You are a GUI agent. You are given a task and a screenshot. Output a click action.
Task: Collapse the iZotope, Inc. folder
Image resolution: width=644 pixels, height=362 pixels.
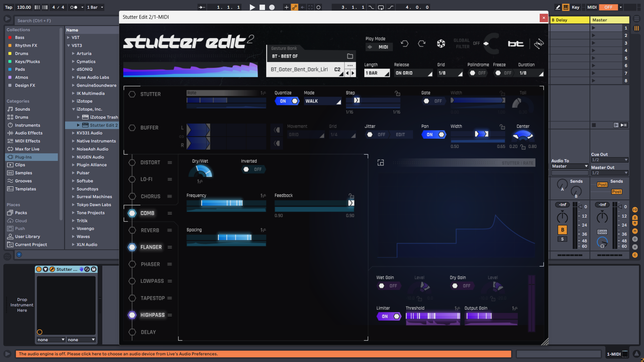(x=73, y=109)
